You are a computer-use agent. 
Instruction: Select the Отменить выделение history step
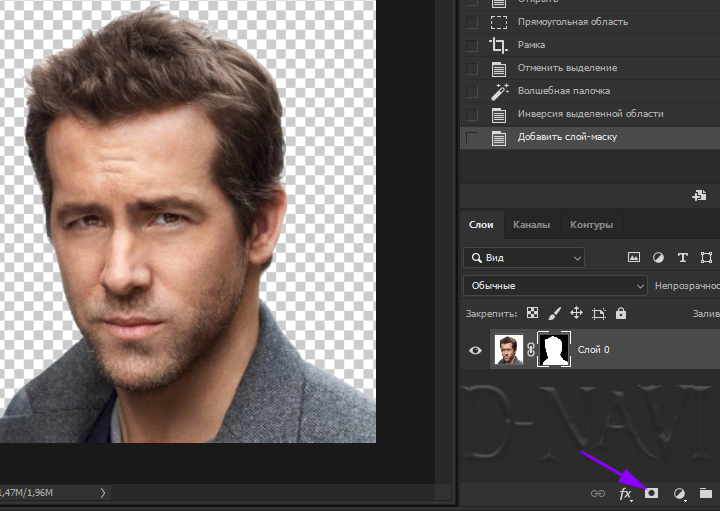coord(590,68)
